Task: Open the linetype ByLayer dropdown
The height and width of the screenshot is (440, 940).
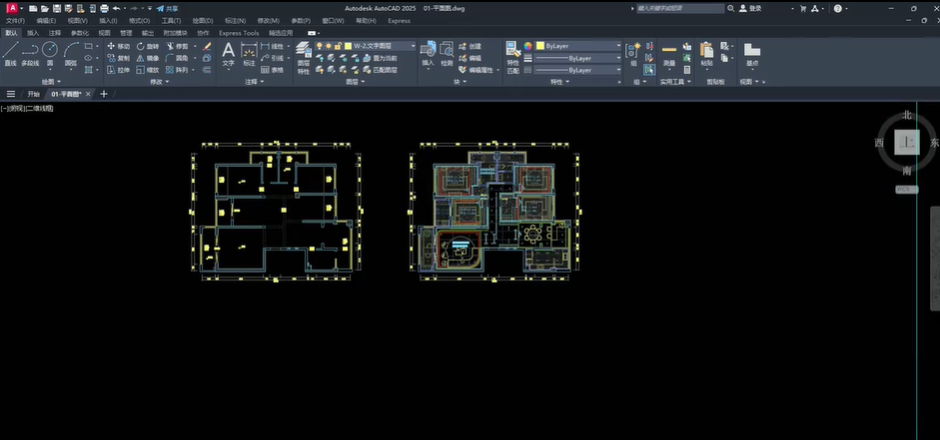Action: click(x=579, y=70)
